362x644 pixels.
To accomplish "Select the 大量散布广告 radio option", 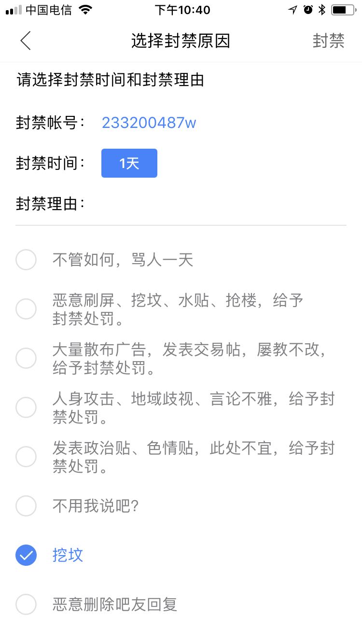I will click(x=26, y=358).
